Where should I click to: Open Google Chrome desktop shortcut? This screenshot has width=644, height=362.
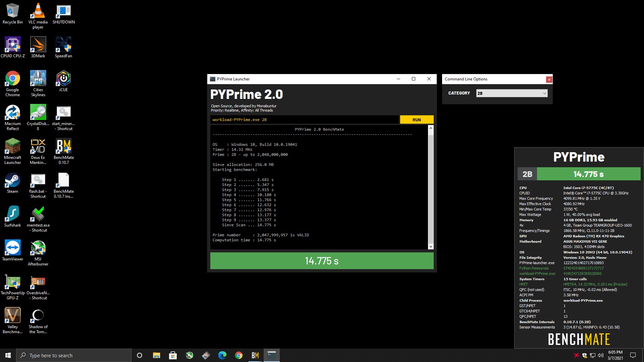click(13, 84)
